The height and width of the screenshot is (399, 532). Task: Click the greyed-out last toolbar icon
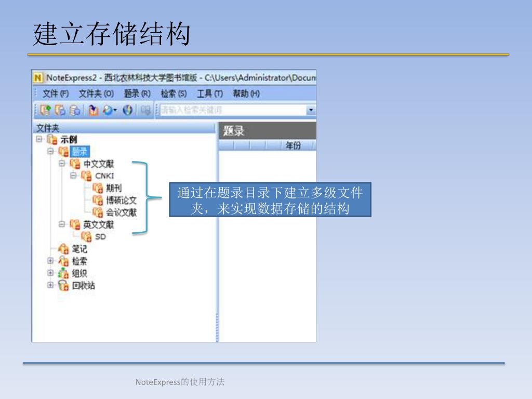[x=145, y=110]
